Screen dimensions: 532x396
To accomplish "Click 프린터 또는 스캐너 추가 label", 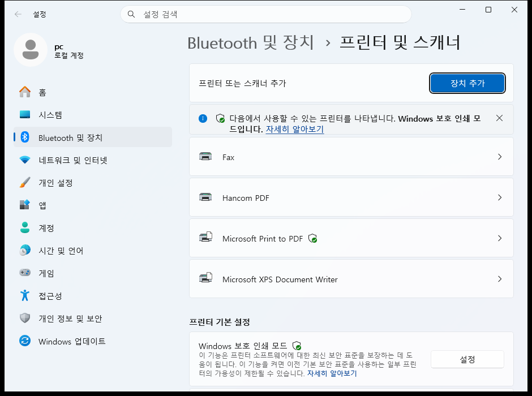I will (x=242, y=83).
